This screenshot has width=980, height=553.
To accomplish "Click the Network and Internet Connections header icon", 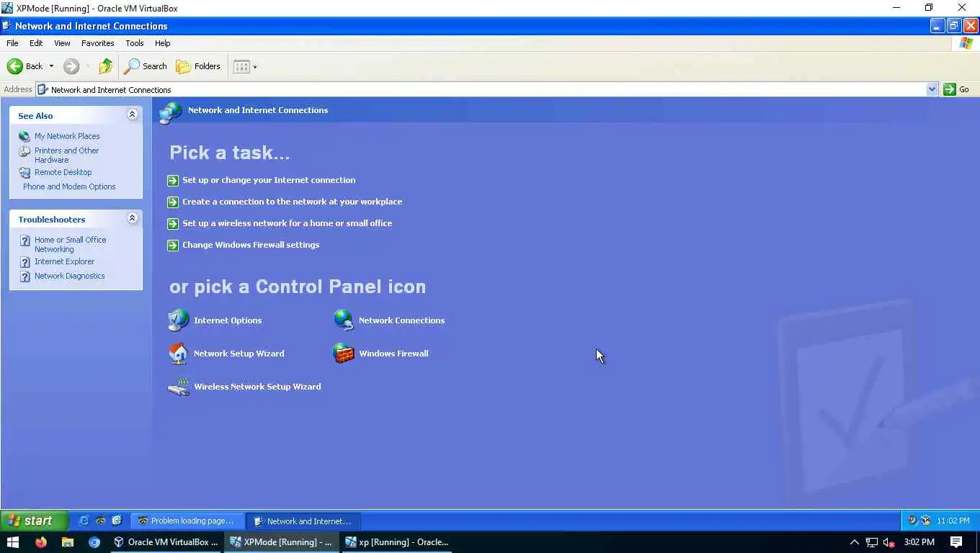I will click(x=171, y=112).
